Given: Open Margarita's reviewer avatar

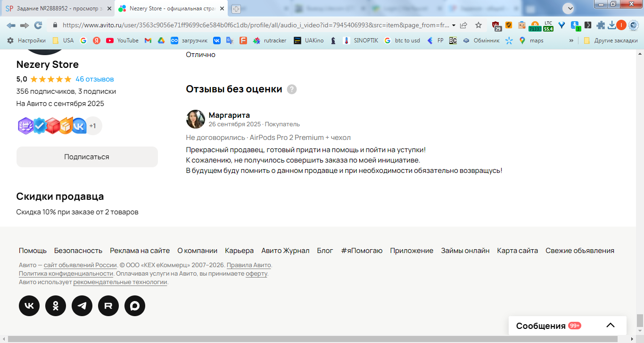Looking at the screenshot, I should click(196, 119).
